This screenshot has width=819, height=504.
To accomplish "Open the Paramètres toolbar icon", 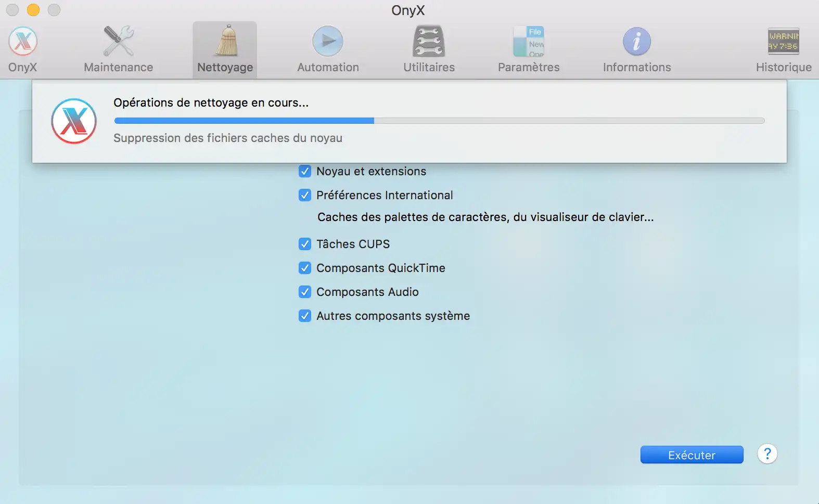I will pos(529,42).
